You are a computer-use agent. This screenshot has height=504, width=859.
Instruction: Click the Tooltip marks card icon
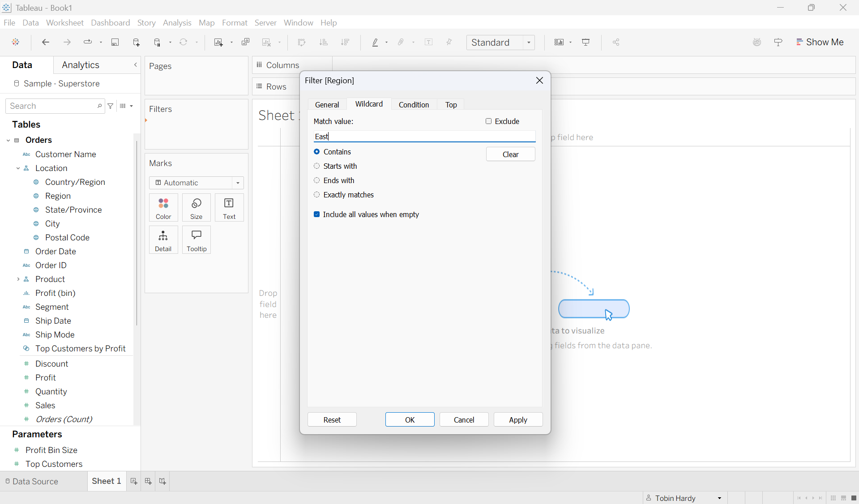pyautogui.click(x=197, y=240)
